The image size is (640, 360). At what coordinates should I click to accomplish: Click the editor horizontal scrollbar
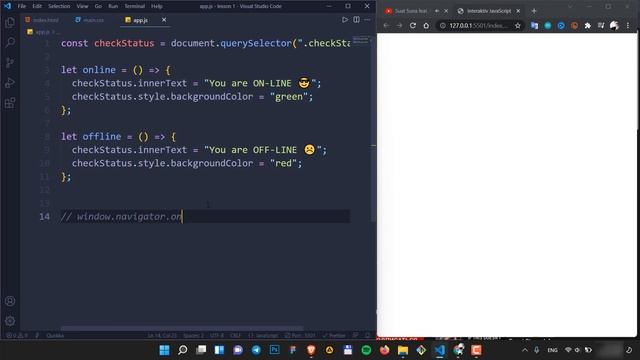(182, 328)
